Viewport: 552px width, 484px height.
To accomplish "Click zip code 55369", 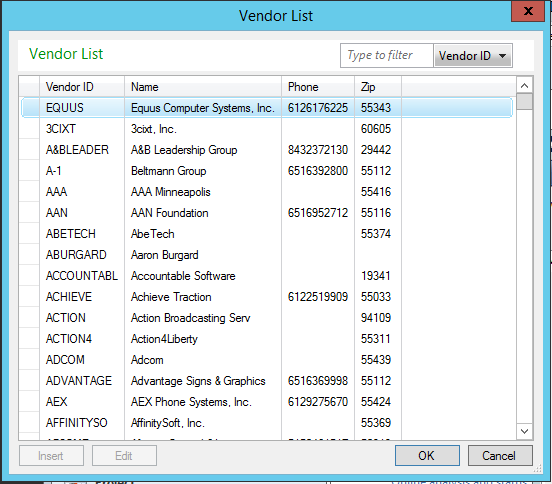I will point(376,423).
